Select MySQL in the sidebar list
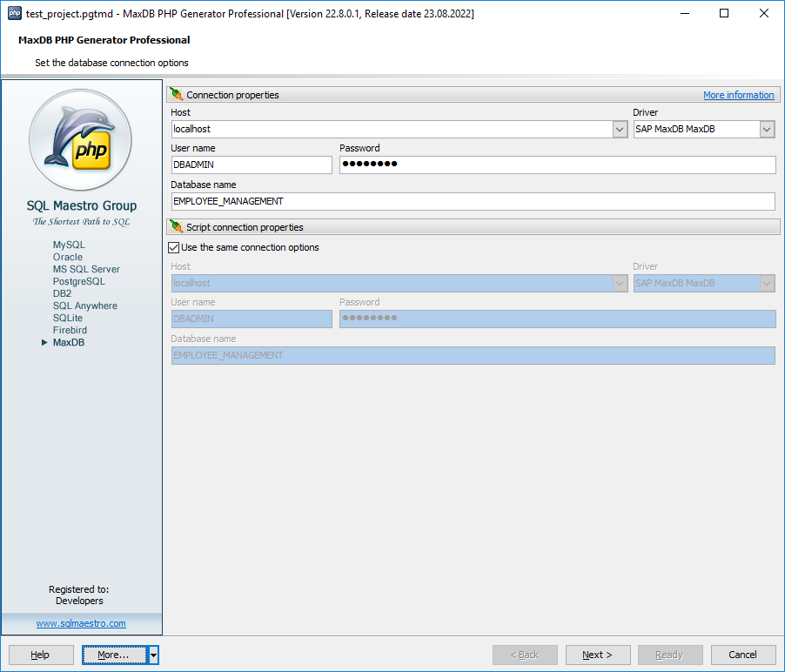The image size is (785, 672). click(x=69, y=245)
